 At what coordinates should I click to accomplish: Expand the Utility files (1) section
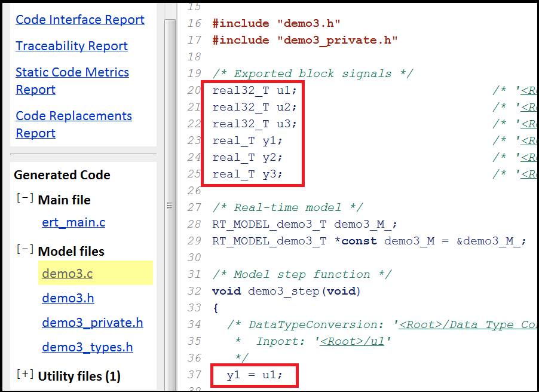coord(25,374)
